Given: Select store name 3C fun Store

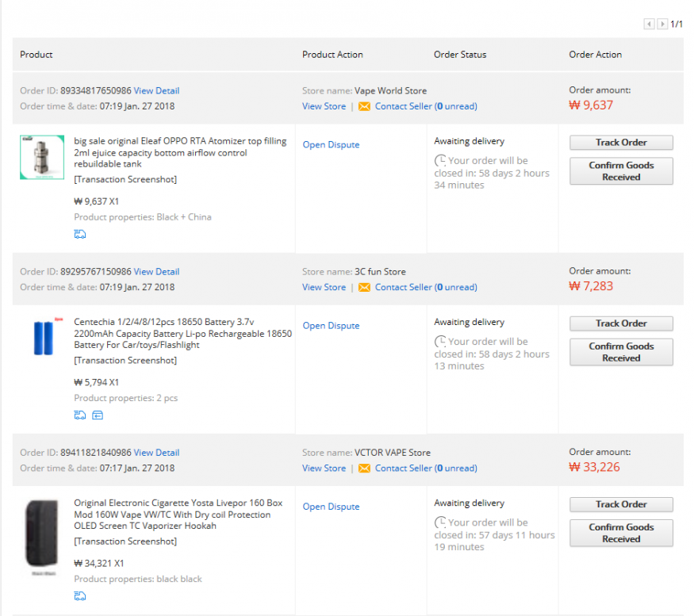Looking at the screenshot, I should [x=380, y=272].
